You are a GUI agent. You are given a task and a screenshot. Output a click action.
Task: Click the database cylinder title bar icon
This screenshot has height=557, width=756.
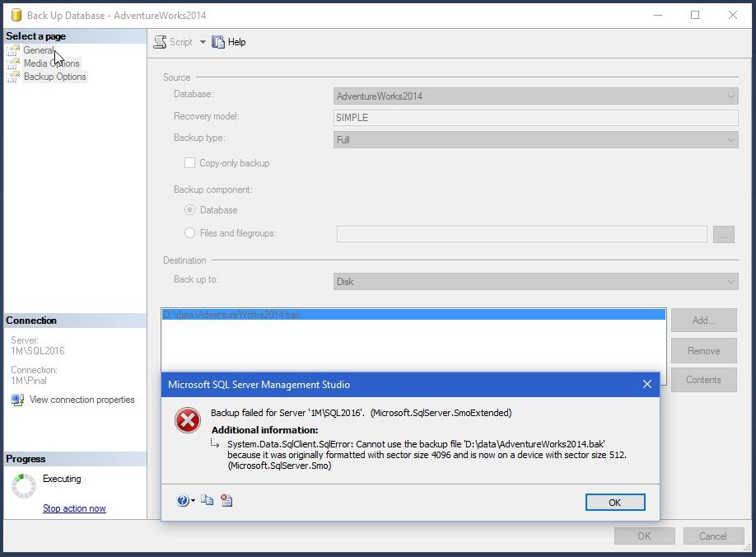point(16,15)
